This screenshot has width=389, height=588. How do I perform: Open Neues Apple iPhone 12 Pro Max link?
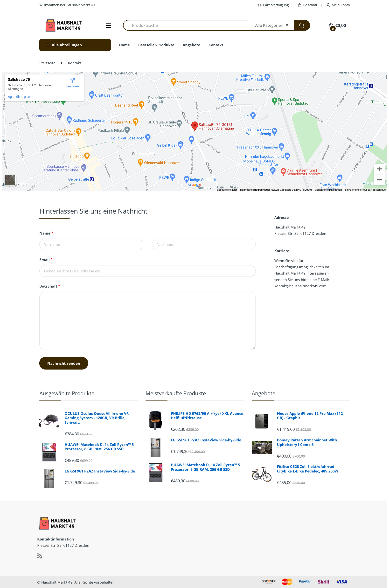310,416
